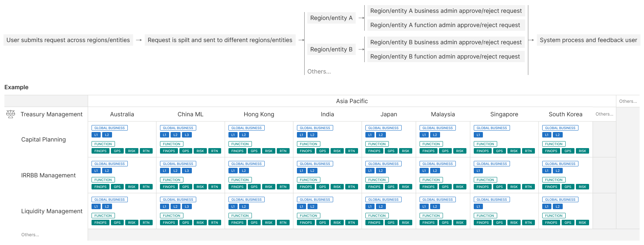This screenshot has width=644, height=245.
Task: Click Others below Region/entity B in flowchart
Action: [x=319, y=72]
